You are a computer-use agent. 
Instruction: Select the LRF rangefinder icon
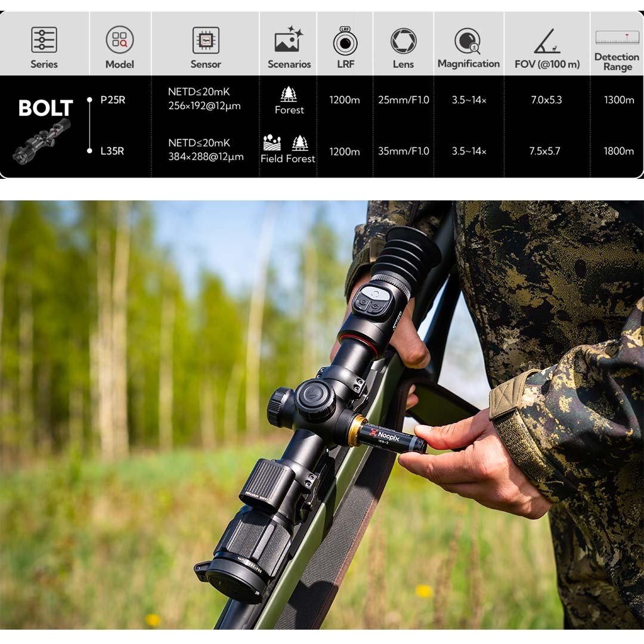(x=345, y=41)
